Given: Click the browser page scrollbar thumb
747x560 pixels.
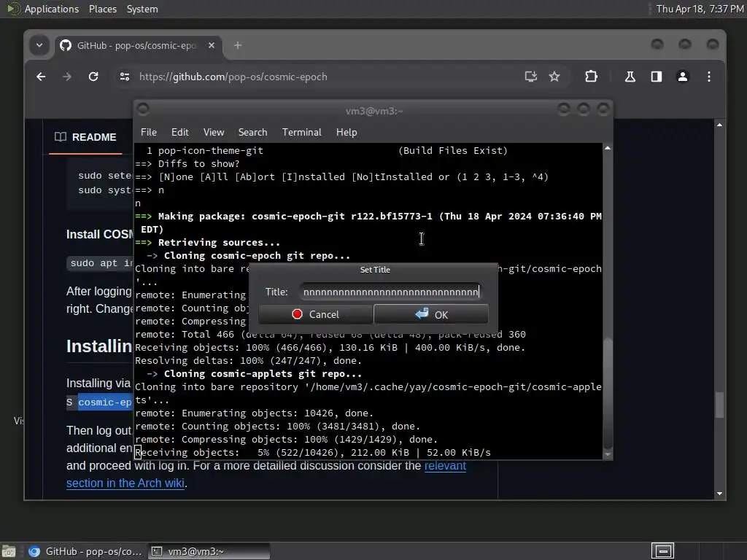Looking at the screenshot, I should click(719, 405).
